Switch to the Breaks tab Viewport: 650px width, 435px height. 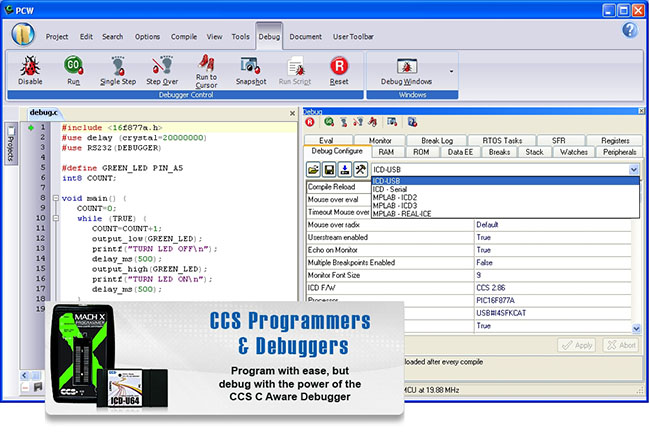tap(499, 152)
